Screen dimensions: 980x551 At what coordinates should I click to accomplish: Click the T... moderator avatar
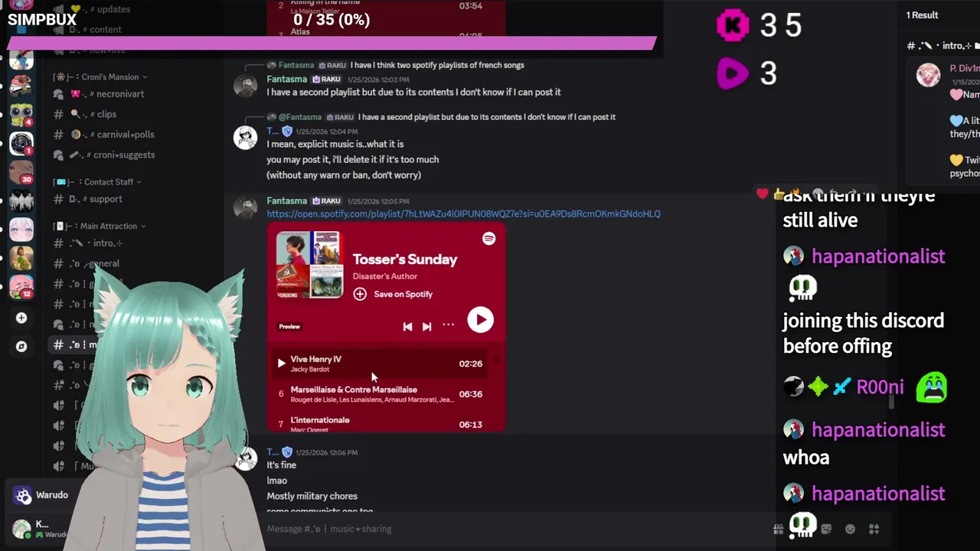245,138
